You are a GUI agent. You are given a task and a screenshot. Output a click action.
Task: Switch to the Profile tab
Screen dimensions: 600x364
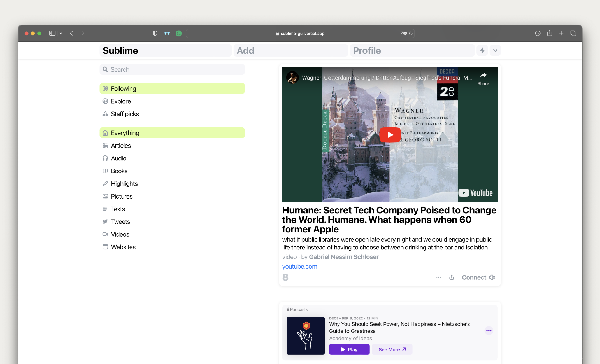coord(412,50)
